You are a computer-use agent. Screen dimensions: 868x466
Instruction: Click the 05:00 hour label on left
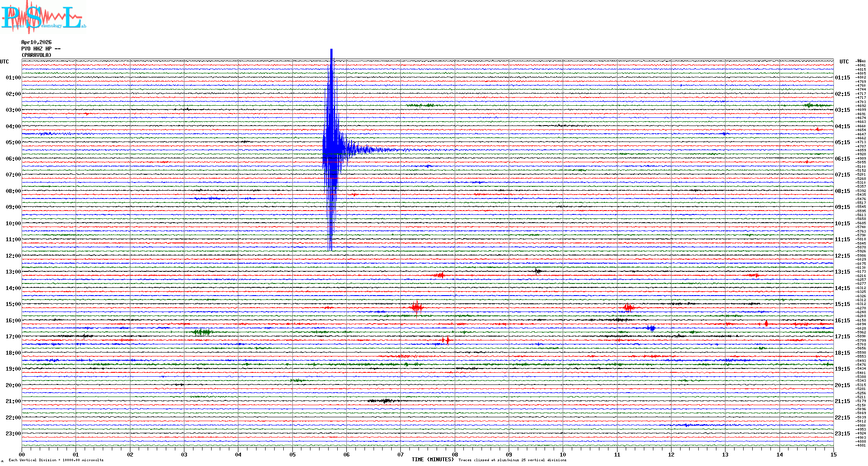(13, 142)
